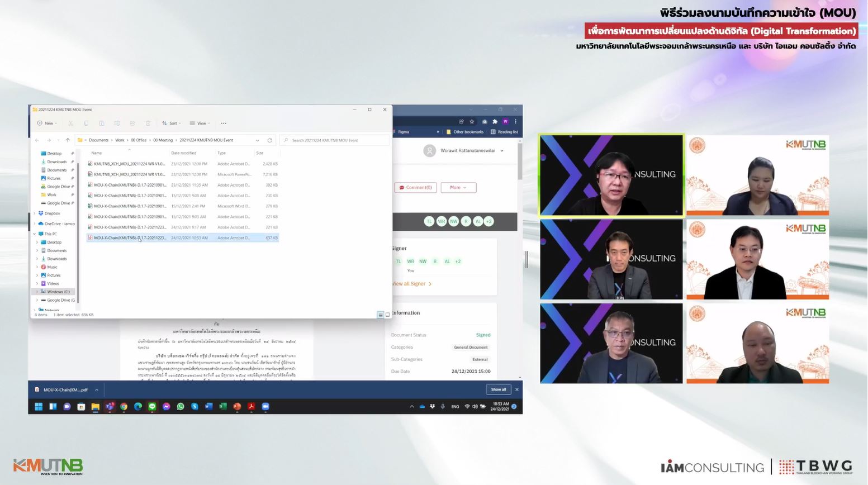The image size is (868, 485).
Task: Refresh the Explorer folder view
Action: click(x=269, y=140)
